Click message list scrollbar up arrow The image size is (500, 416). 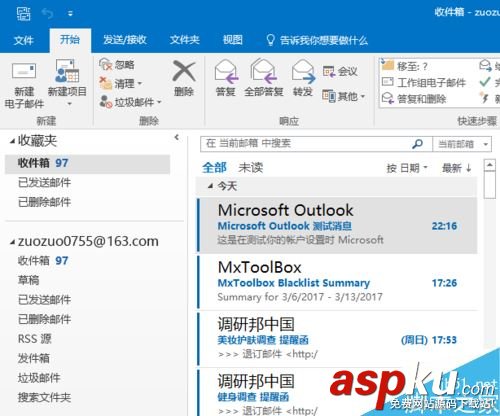click(x=489, y=165)
